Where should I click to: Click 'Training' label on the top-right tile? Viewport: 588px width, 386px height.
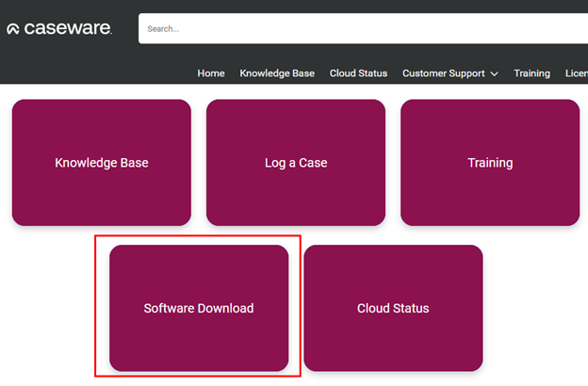coord(490,163)
